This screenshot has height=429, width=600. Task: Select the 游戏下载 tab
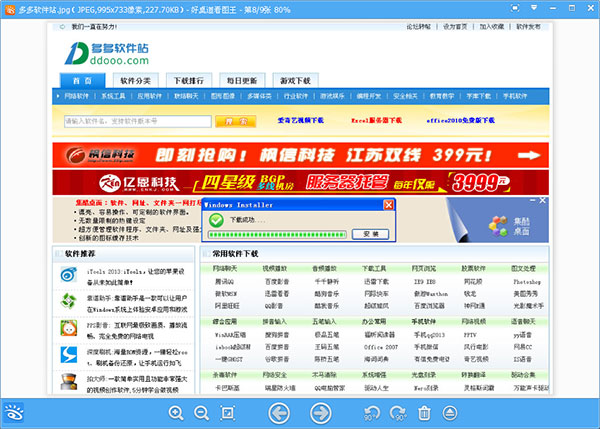point(295,81)
